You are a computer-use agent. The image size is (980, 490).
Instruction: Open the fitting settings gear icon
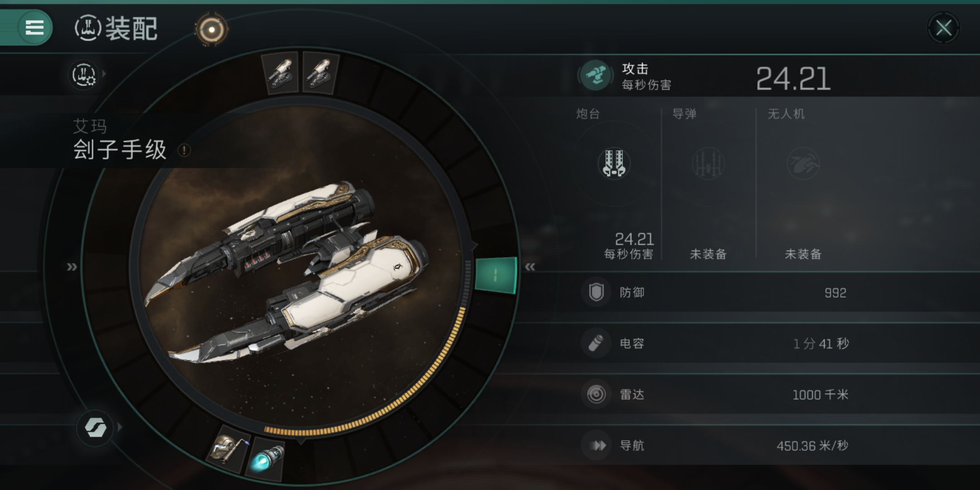(x=84, y=74)
